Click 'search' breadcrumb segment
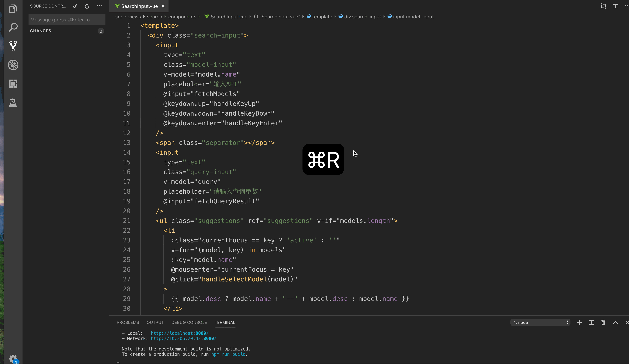 point(154,17)
